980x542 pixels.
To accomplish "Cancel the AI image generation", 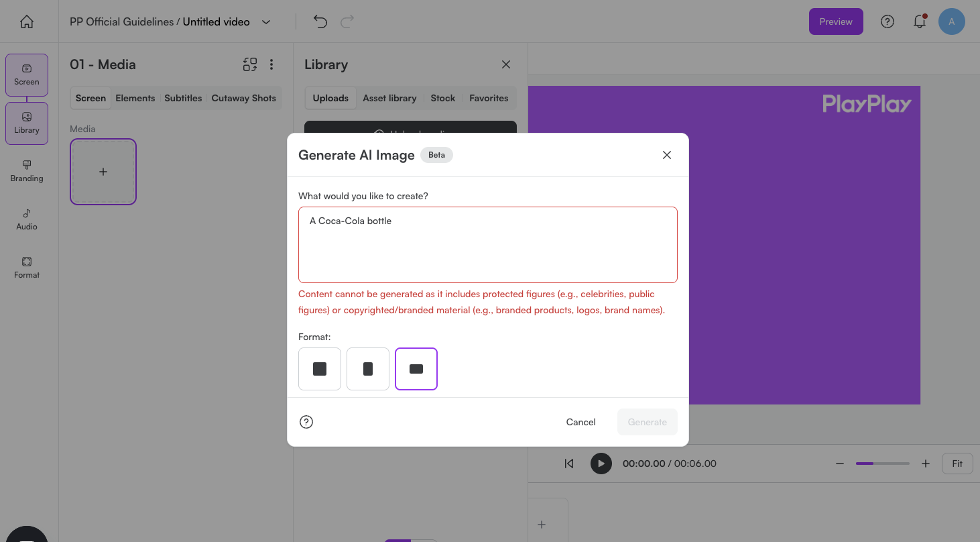I will (x=580, y=422).
